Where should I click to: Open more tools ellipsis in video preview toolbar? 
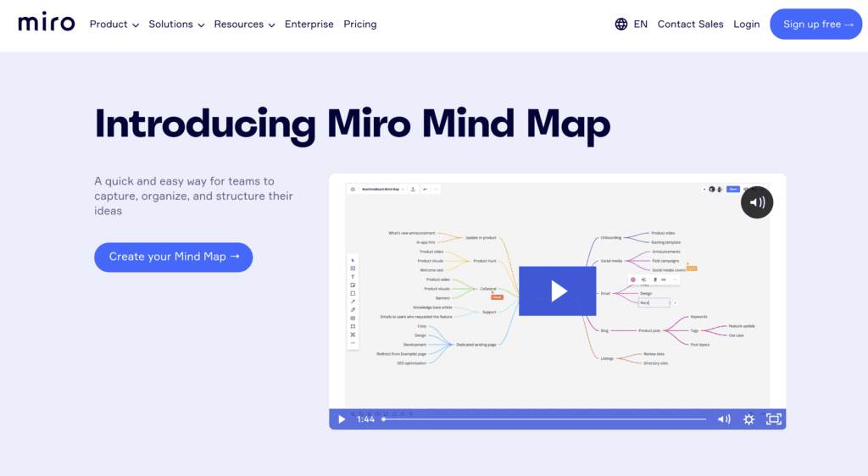point(353,343)
